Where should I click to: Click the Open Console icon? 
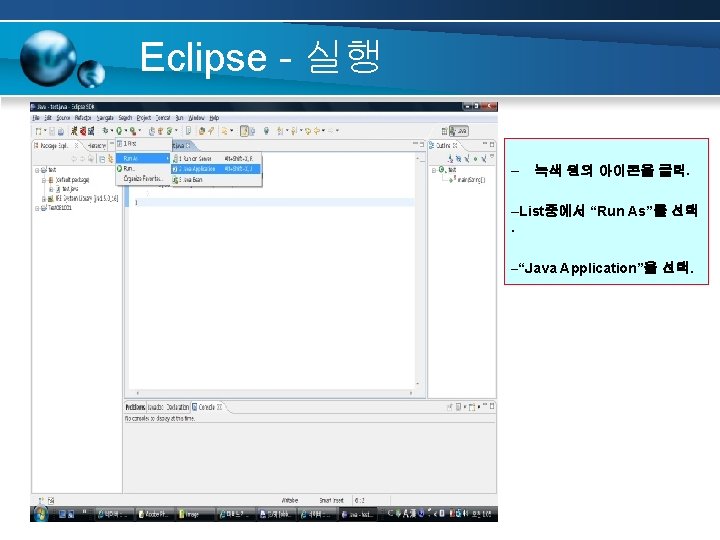[472, 407]
